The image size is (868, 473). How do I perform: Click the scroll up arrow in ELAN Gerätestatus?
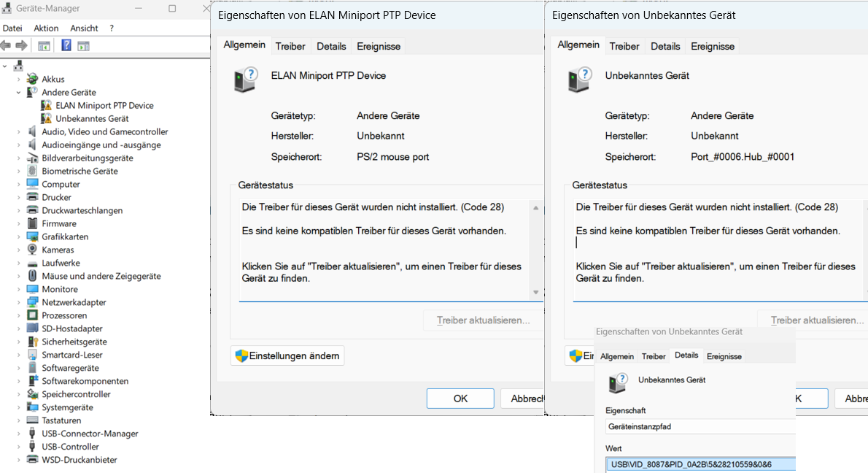[x=536, y=208]
